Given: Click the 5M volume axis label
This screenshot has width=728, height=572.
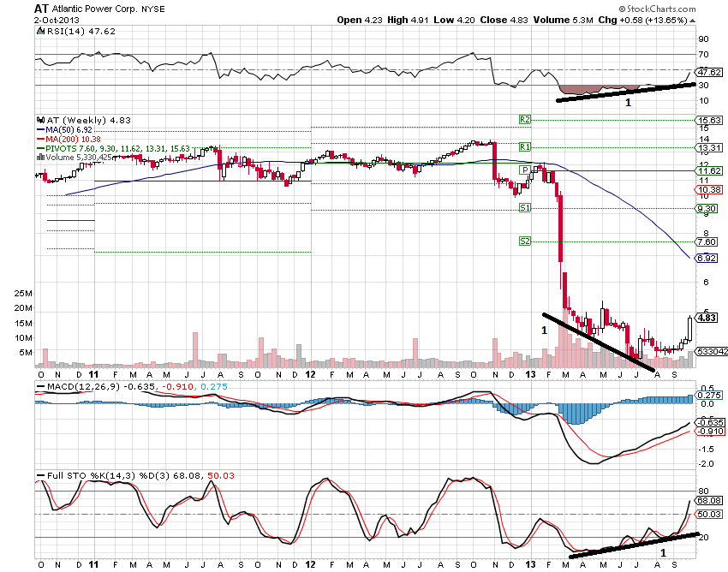Looking at the screenshot, I should click(26, 353).
